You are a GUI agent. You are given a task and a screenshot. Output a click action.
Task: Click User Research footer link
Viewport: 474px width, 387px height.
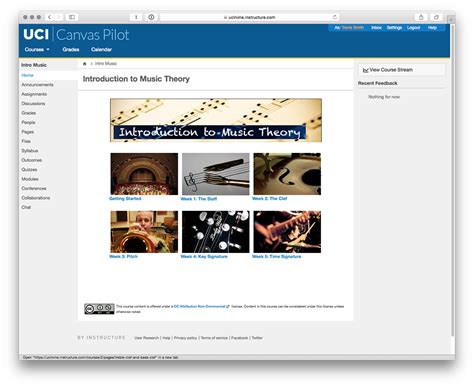[x=146, y=338]
